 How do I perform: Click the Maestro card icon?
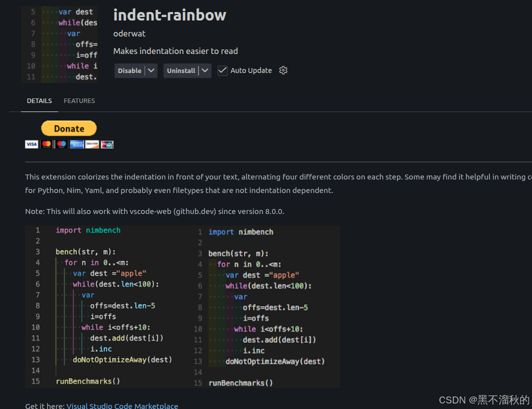tap(62, 144)
